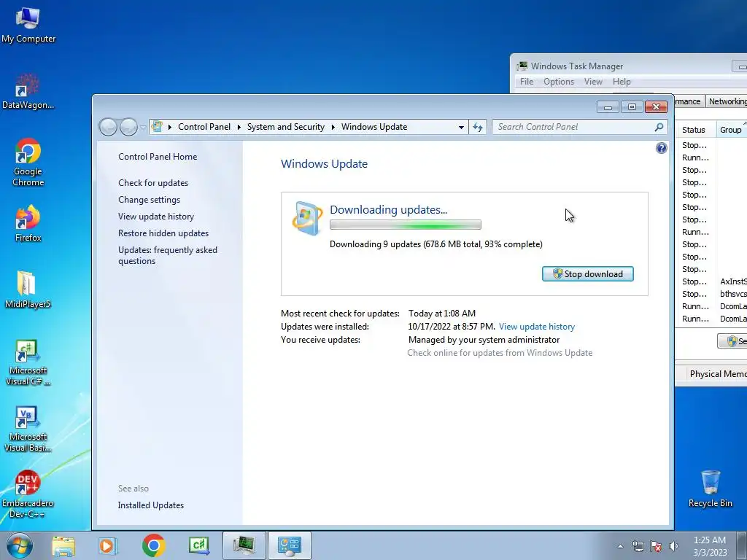
Task: Switch to Networking tab in Task Manager
Action: (727, 101)
